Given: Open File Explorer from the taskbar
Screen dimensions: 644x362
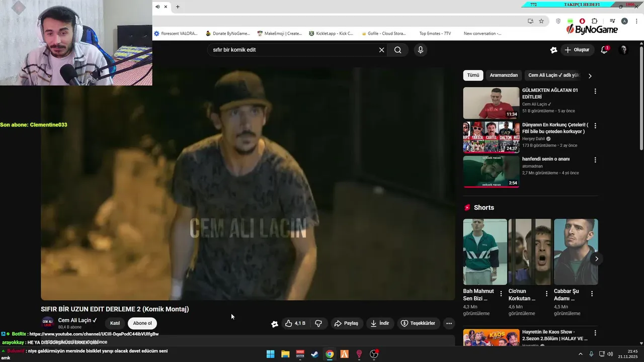Looking at the screenshot, I should 285,354.
